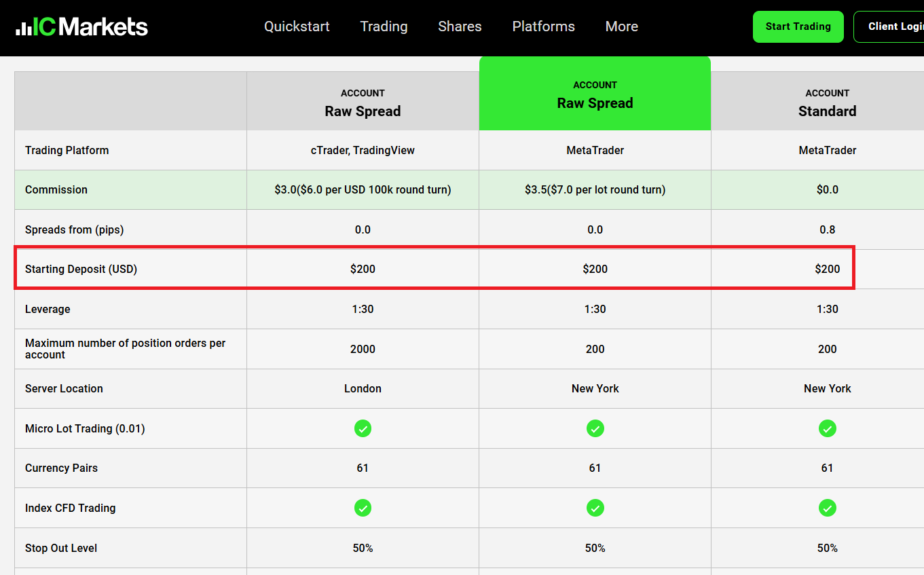Select the highlighted green Raw Spread header
924x575 pixels.
(595, 95)
